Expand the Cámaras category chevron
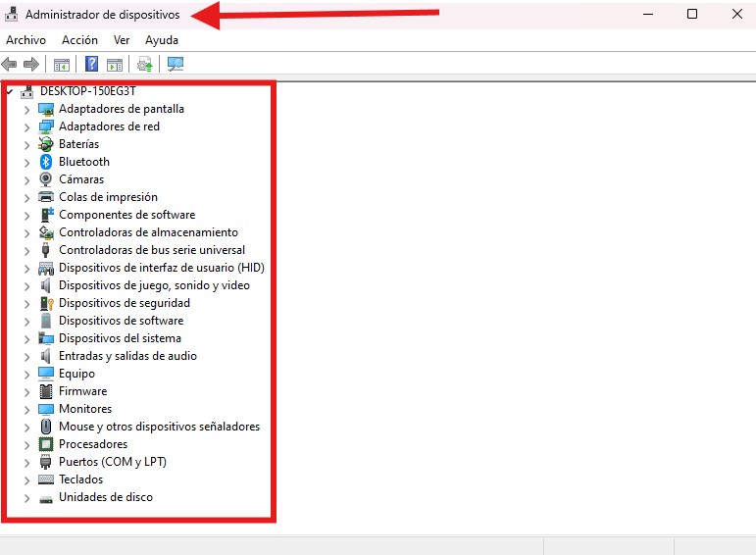The image size is (756, 555). 27,179
